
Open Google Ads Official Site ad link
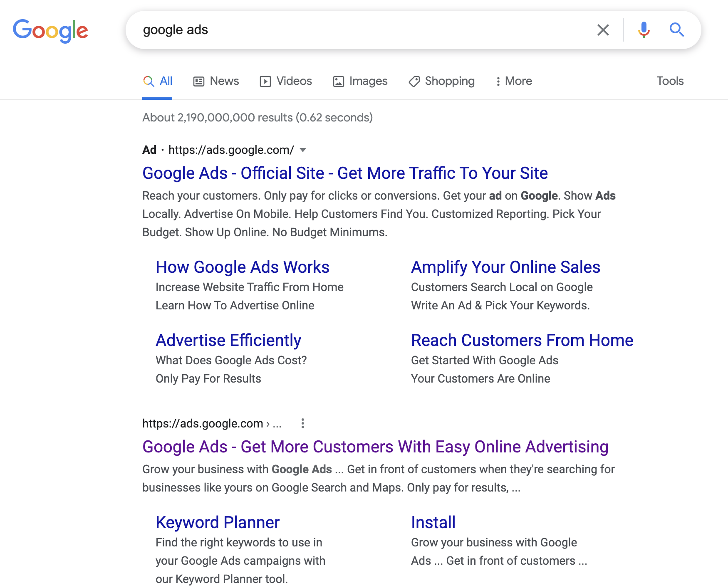click(x=345, y=173)
